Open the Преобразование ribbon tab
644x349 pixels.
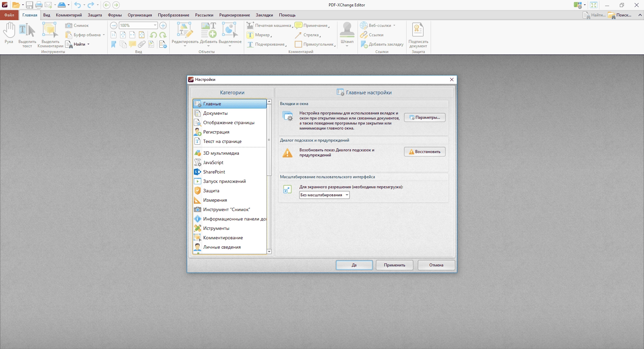[173, 15]
